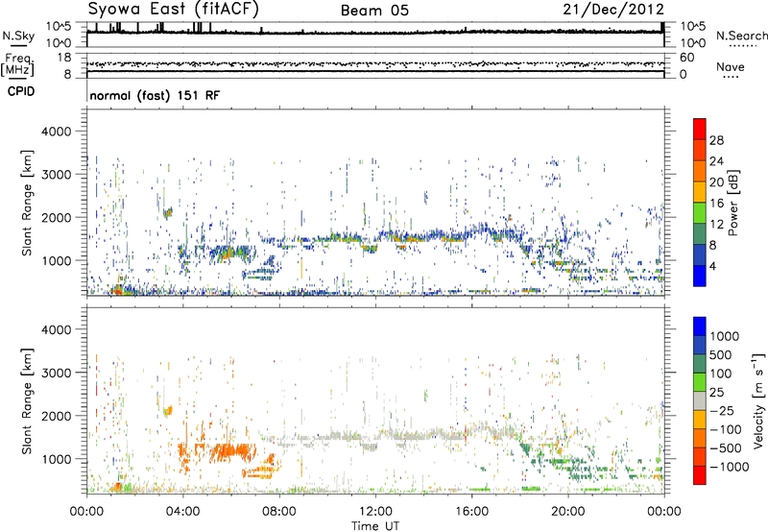The width and height of the screenshot is (768, 532).
Task: Click the 'Time UT' axis title
Action: [375, 526]
